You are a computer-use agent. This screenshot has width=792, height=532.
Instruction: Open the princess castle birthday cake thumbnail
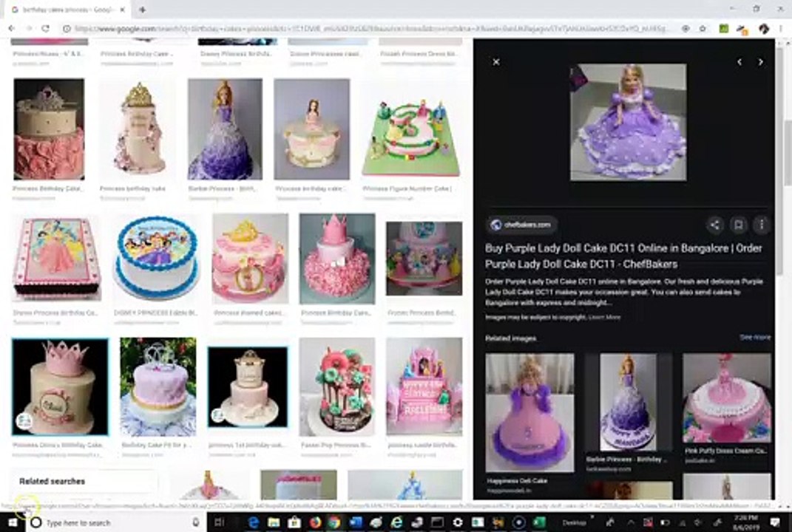[424, 386]
